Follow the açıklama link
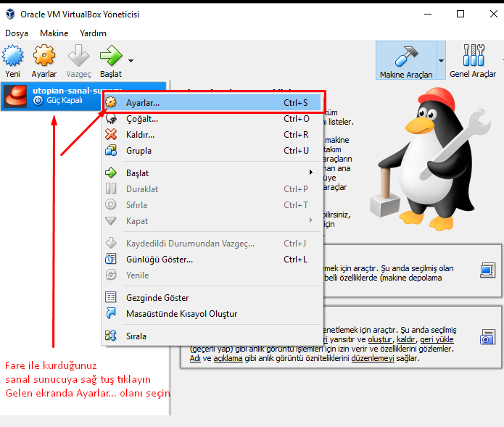This screenshot has width=504, height=427. 228,358
